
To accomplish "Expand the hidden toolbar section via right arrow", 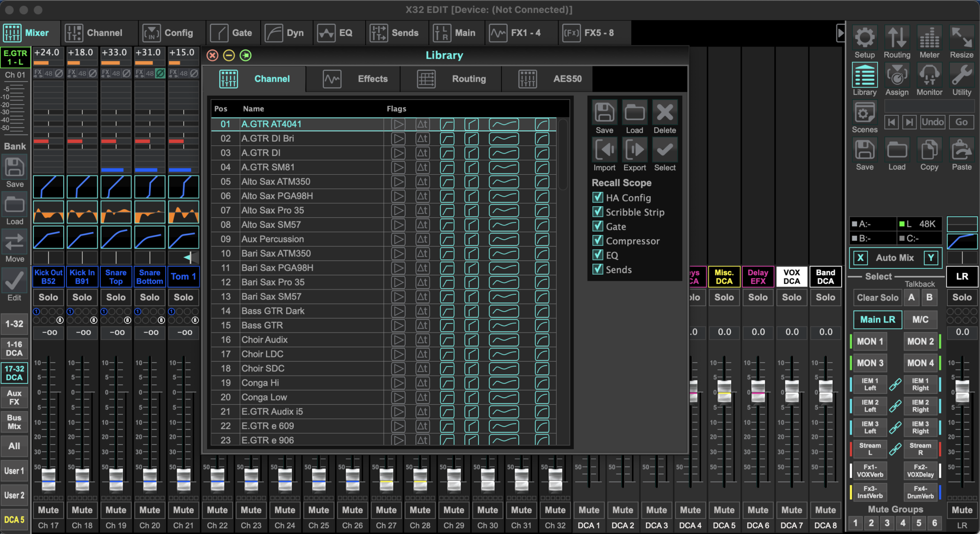I will pos(841,33).
